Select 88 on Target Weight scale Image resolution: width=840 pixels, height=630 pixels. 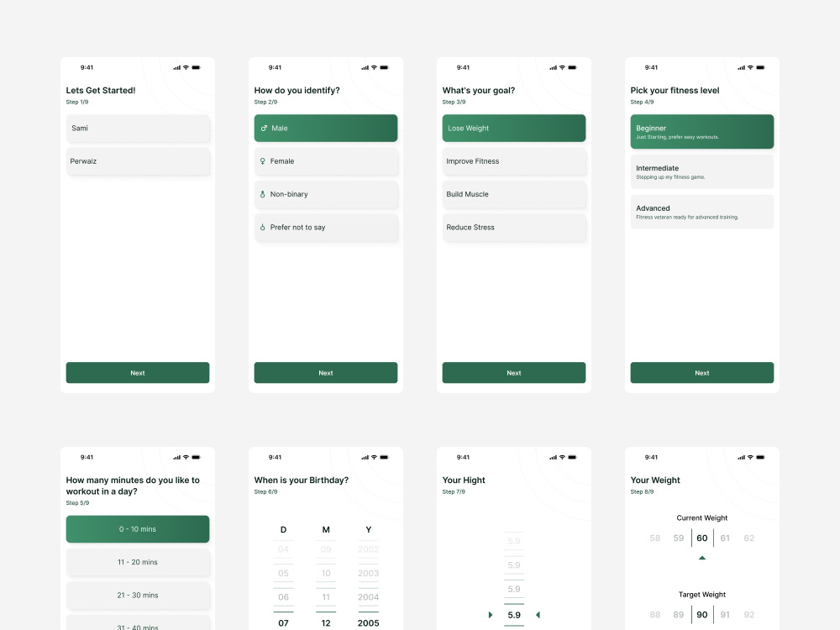pos(654,615)
